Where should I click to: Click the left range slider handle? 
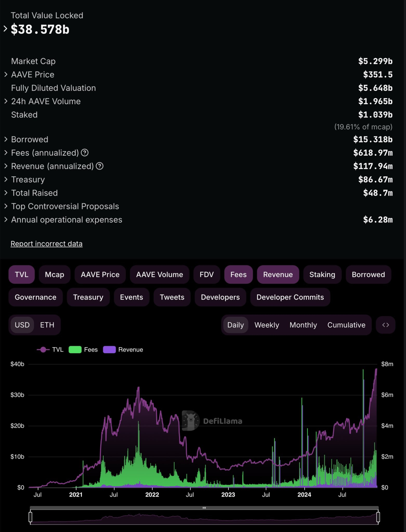pos(31,517)
